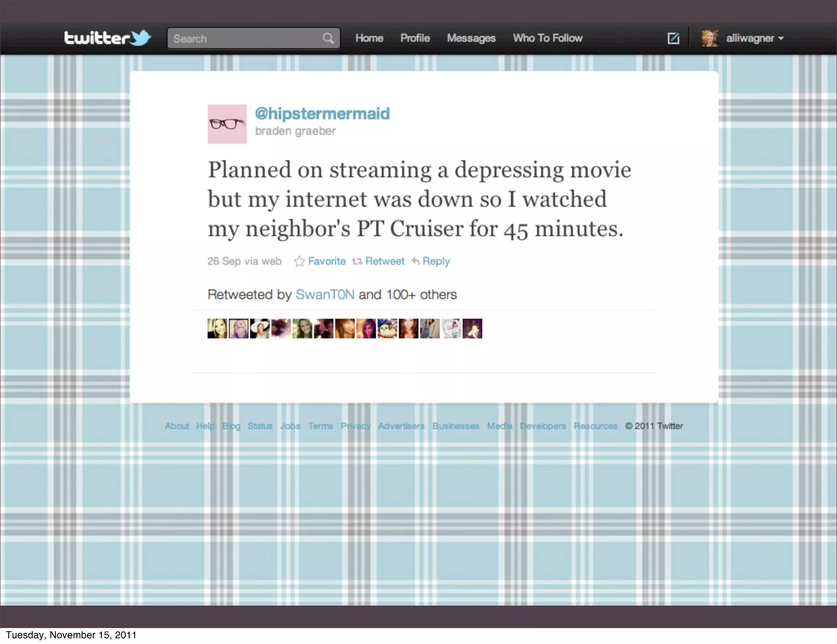Open hipstermermaid's glasses avatar
Image resolution: width=837 pixels, height=644 pixels.
pyautogui.click(x=227, y=124)
